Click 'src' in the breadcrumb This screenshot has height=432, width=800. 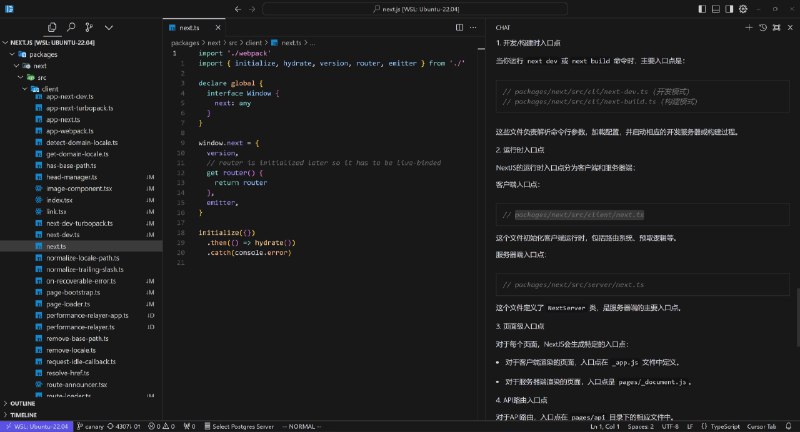tap(233, 43)
